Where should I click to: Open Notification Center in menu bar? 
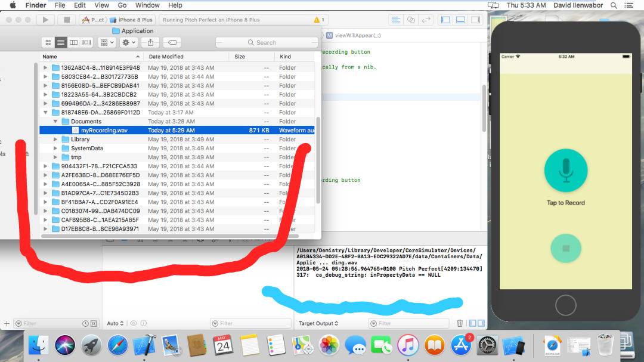tap(629, 5)
